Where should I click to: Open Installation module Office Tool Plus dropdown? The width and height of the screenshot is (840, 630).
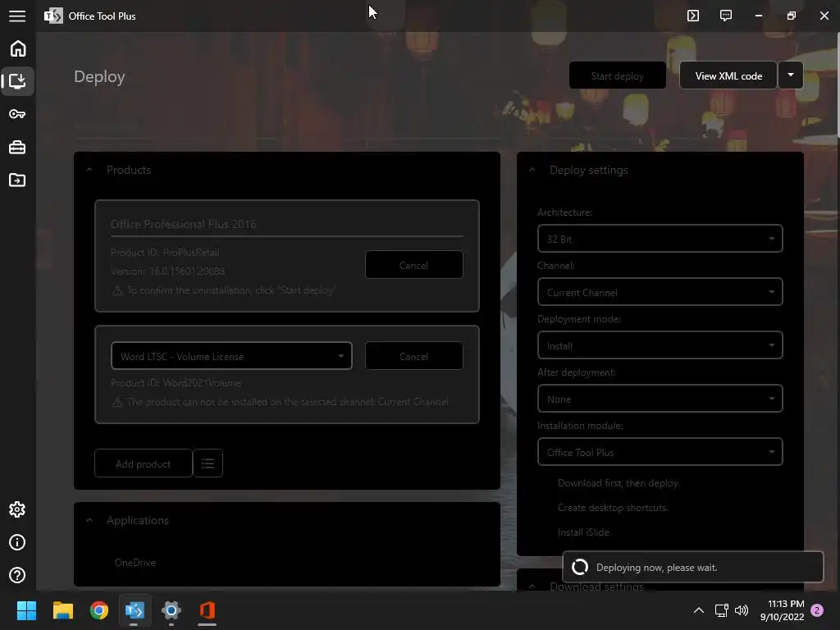(x=660, y=452)
